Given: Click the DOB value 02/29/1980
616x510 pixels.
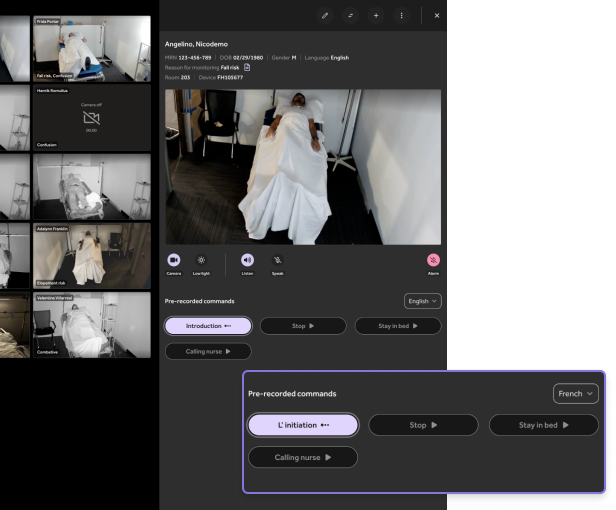Looking at the screenshot, I should pyautogui.click(x=248, y=58).
